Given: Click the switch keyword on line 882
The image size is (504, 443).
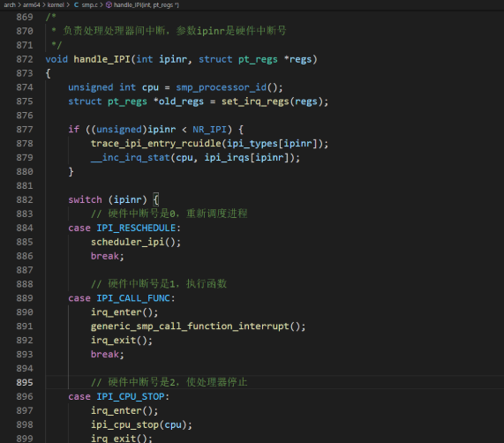Looking at the screenshot, I should (85, 199).
